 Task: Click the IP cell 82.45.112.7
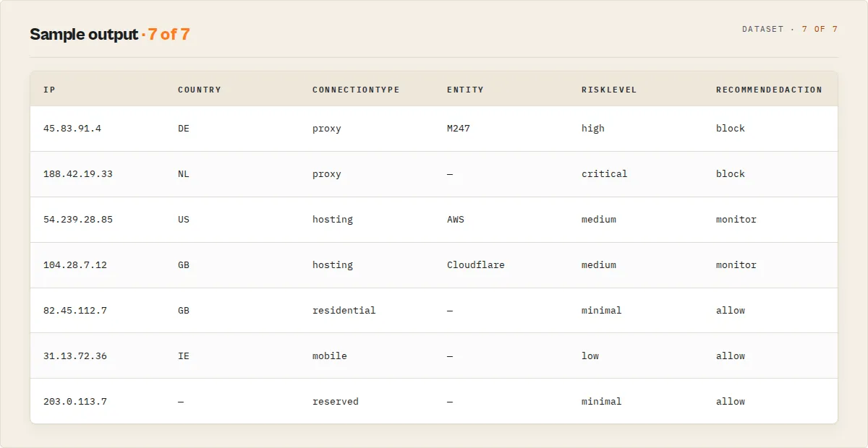click(x=75, y=311)
